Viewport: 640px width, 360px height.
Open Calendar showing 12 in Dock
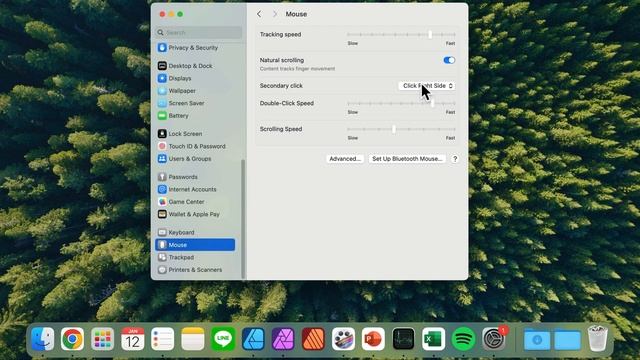(x=133, y=339)
